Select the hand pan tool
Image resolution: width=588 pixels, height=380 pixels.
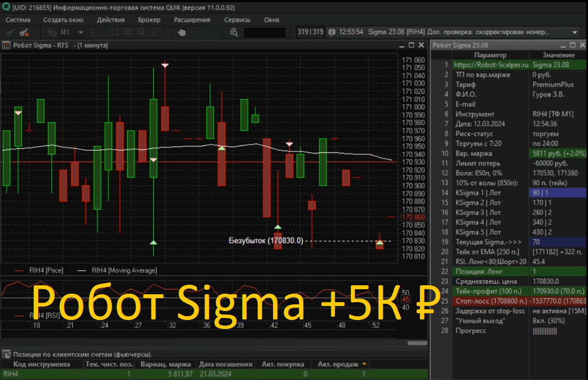tap(182, 33)
